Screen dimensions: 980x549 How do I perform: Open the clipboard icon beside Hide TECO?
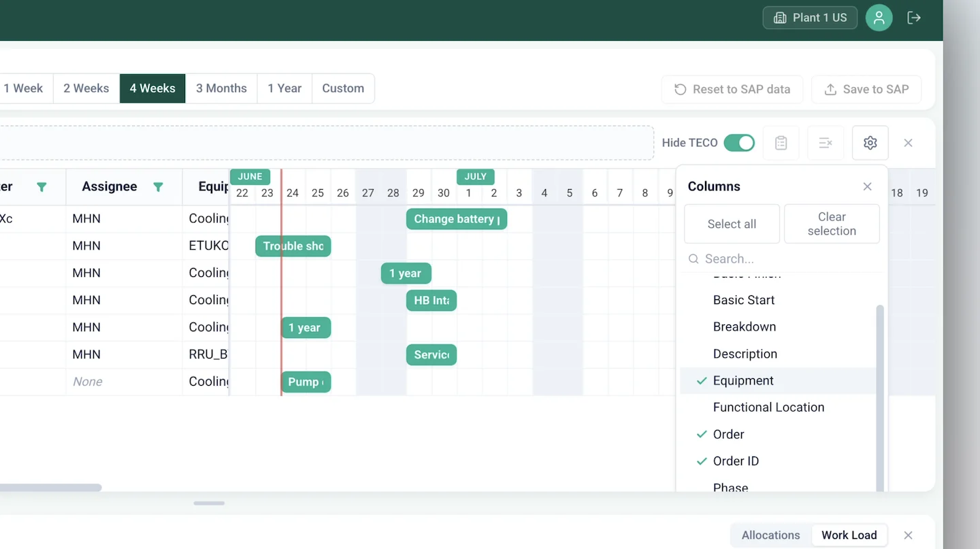(781, 143)
